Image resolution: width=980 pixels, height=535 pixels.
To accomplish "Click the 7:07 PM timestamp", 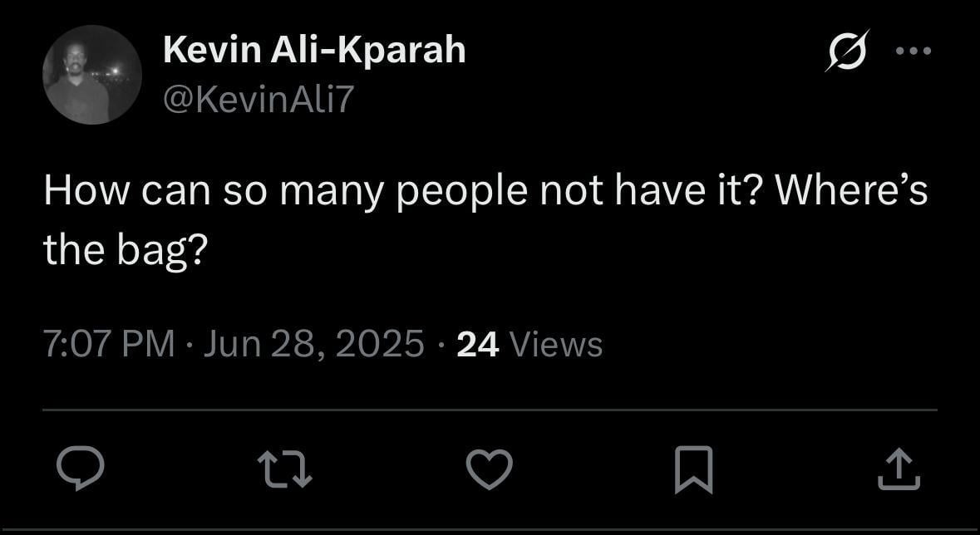I will tap(109, 344).
